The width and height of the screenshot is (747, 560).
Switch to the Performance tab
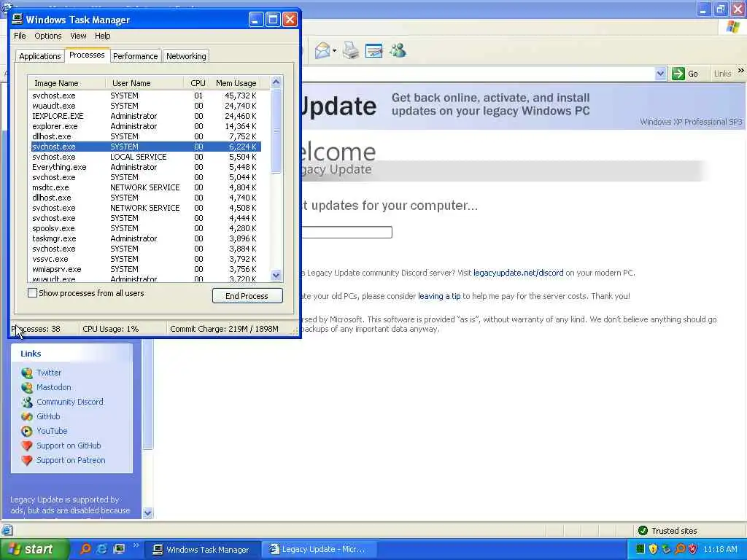pos(135,56)
